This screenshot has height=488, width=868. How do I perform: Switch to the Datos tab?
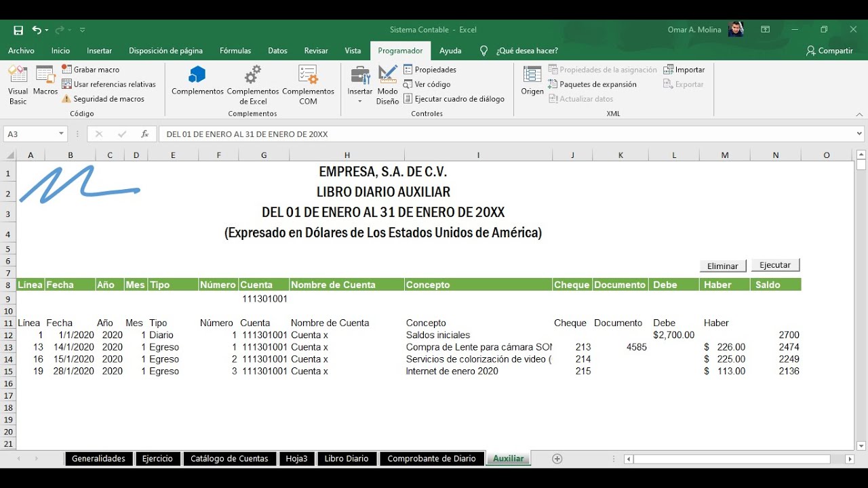coord(277,51)
